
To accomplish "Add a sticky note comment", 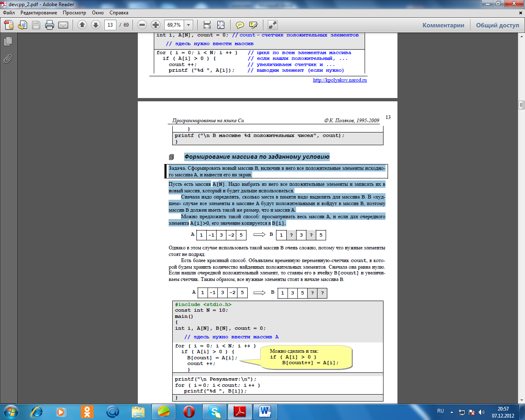I will coord(240,25).
